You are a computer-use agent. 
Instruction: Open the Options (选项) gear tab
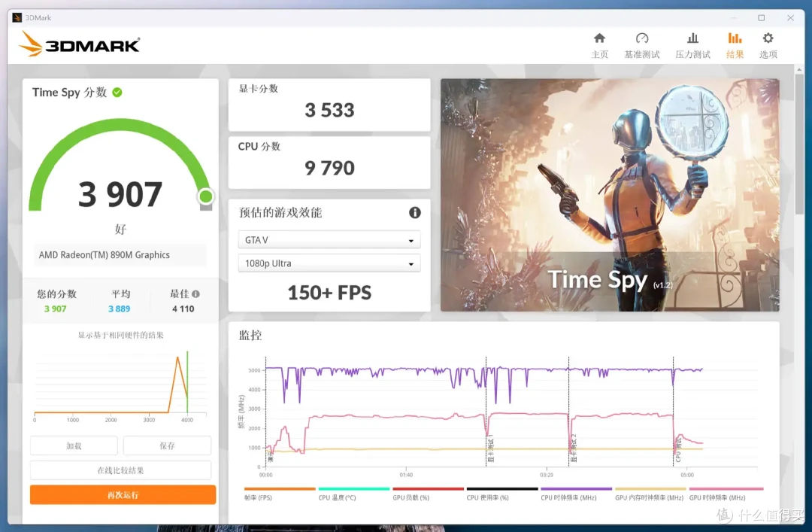pyautogui.click(x=768, y=46)
